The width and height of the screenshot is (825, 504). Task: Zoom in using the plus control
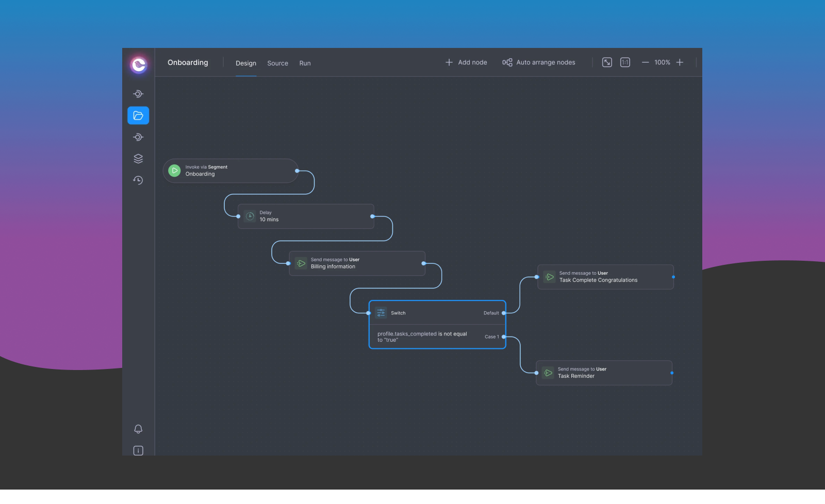[680, 62]
